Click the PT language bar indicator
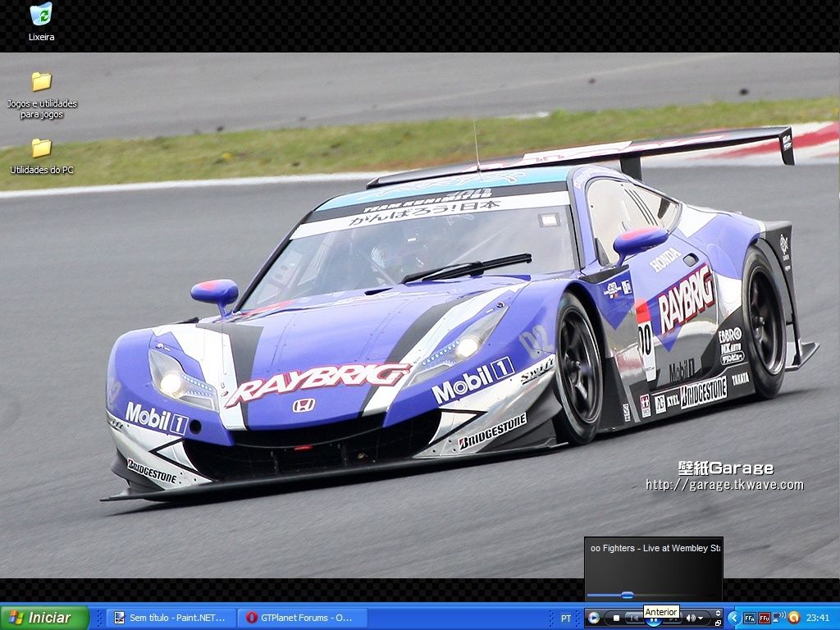840x630 pixels. click(x=566, y=619)
